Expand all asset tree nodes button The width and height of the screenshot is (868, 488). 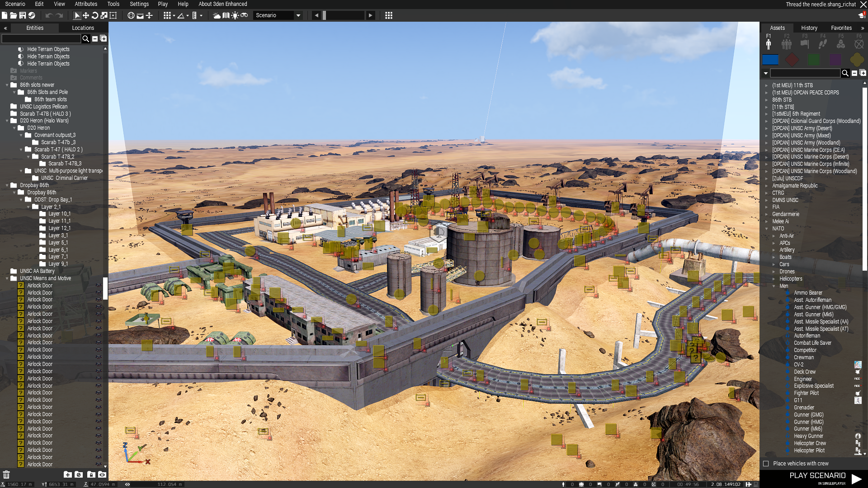pyautogui.click(x=863, y=73)
